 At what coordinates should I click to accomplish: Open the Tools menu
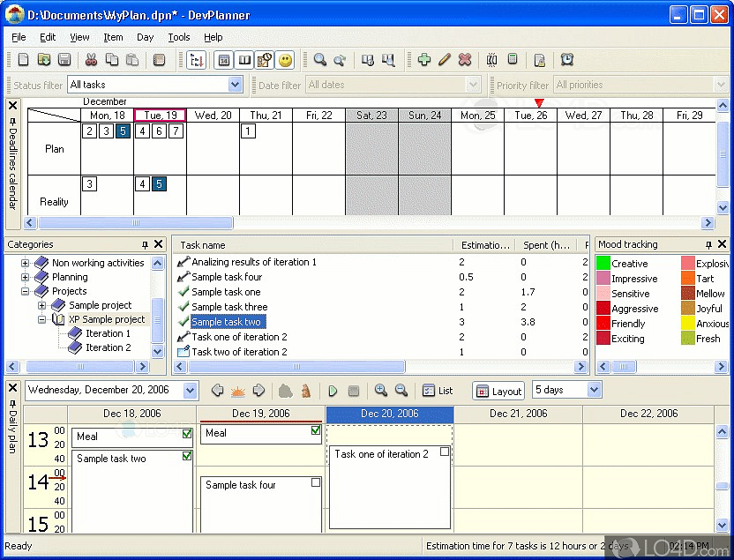[x=179, y=37]
